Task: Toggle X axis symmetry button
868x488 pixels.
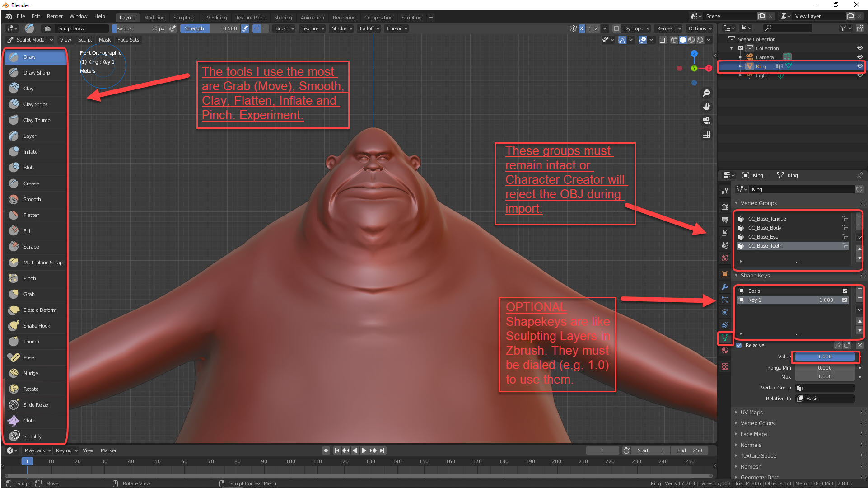Action: click(582, 28)
